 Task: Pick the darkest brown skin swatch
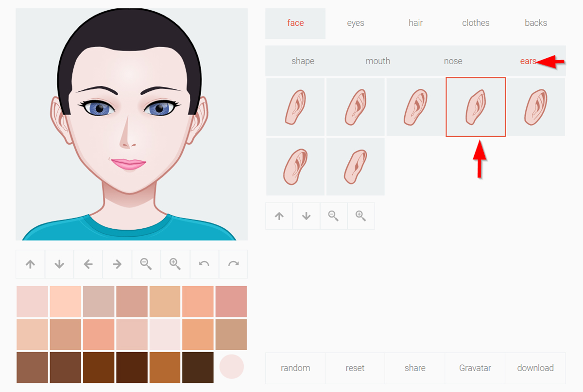[198, 368]
